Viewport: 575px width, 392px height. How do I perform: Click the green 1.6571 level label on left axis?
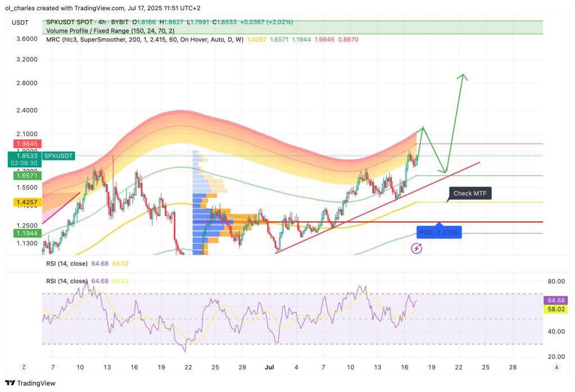[x=26, y=175]
